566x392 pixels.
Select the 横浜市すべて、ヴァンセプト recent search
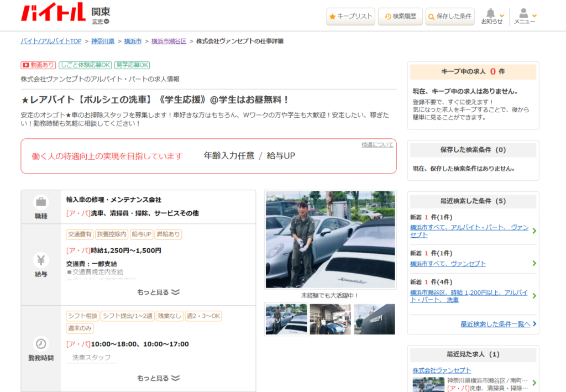click(448, 264)
